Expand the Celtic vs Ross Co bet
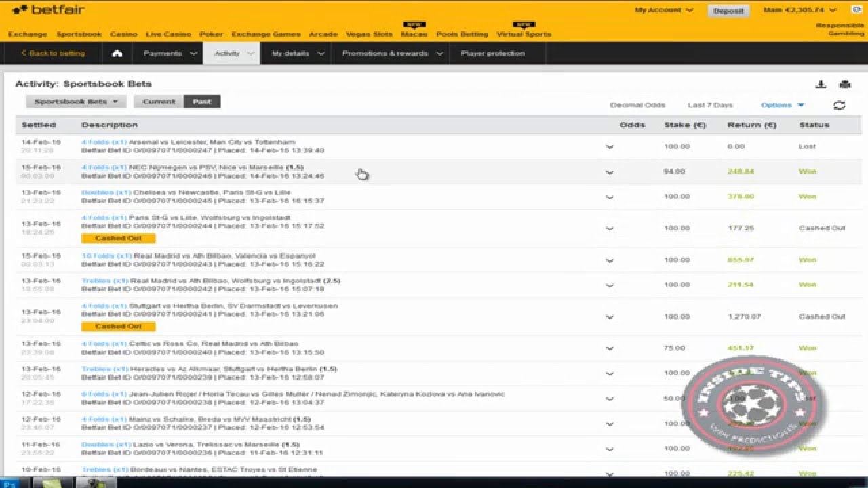This screenshot has height=488, width=868. click(x=609, y=349)
